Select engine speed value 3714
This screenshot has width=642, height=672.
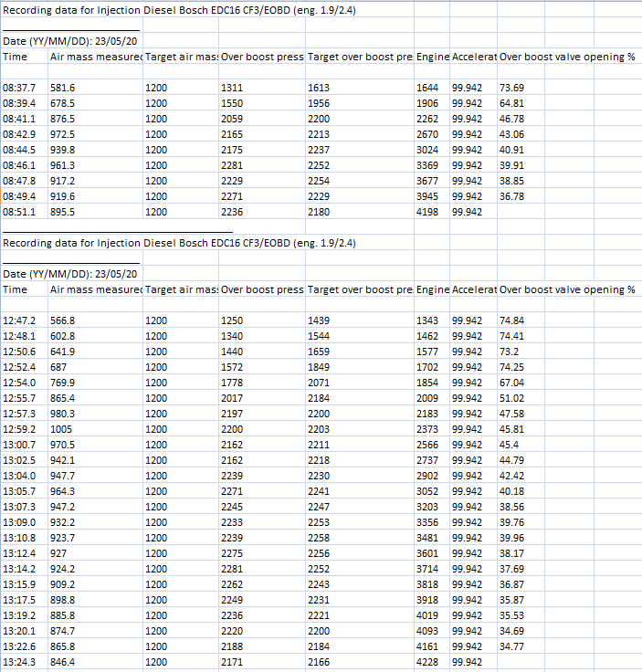pos(427,569)
